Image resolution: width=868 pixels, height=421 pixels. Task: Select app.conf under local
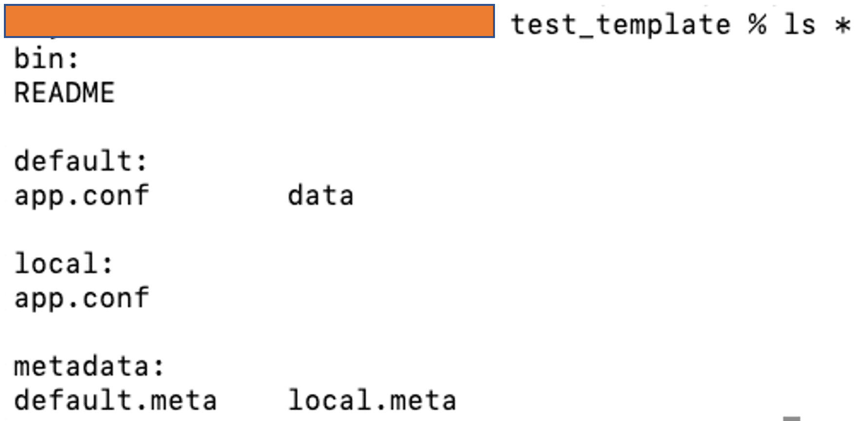[81, 299]
